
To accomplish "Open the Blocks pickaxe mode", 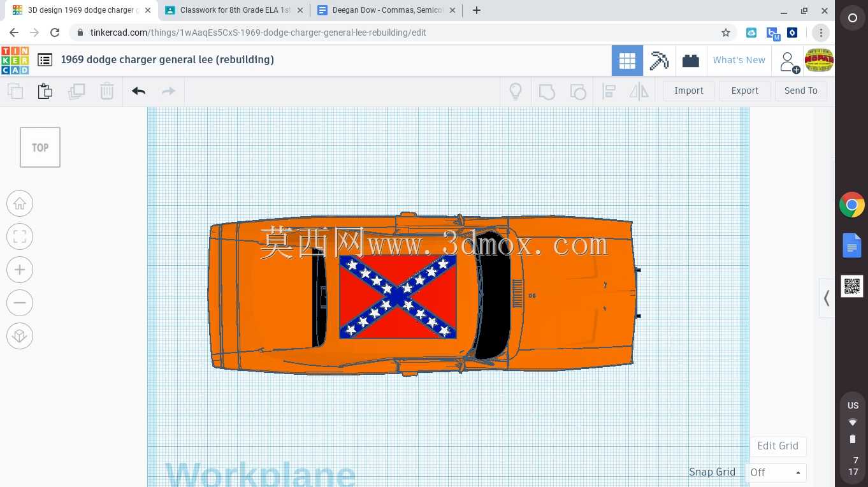I will tap(659, 61).
